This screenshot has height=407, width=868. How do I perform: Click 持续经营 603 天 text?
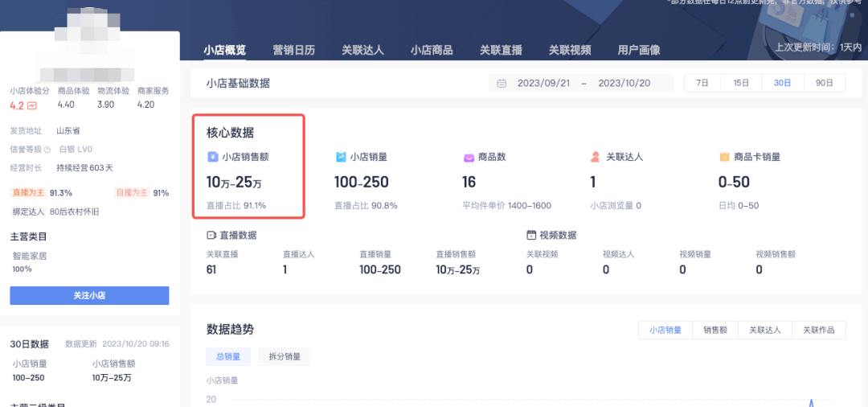pyautogui.click(x=84, y=168)
